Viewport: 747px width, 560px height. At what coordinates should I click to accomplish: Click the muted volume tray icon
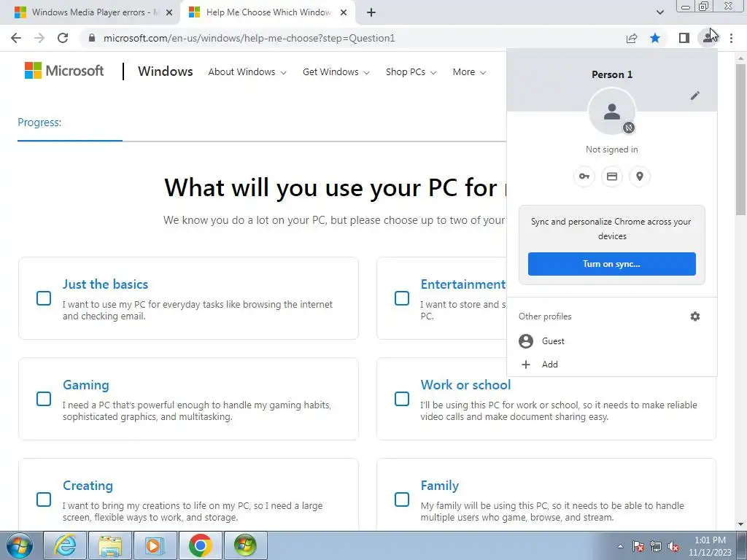(x=673, y=546)
